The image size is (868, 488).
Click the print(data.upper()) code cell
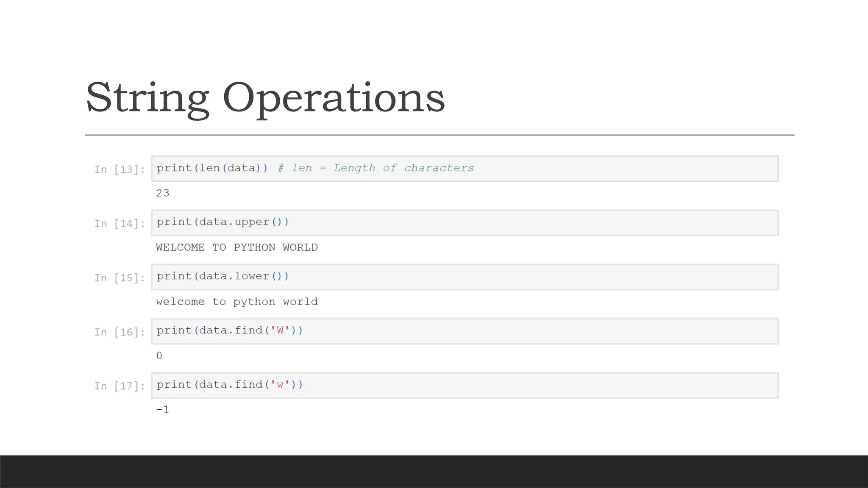coord(465,223)
